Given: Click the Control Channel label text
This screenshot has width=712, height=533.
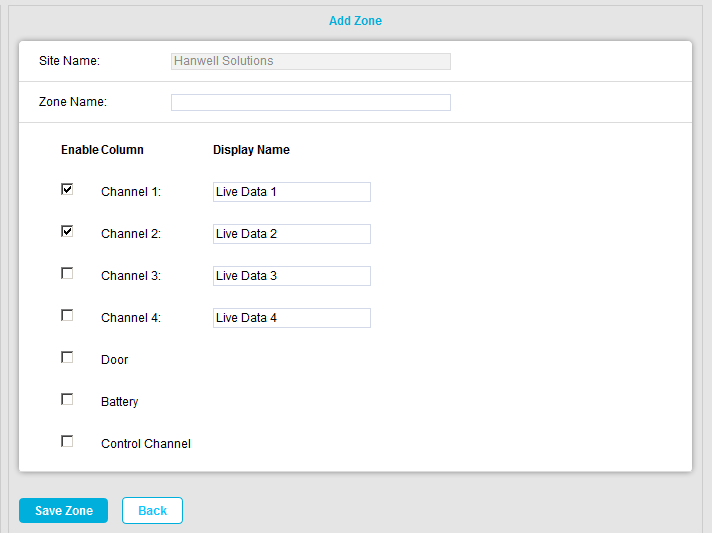Looking at the screenshot, I should point(146,444).
